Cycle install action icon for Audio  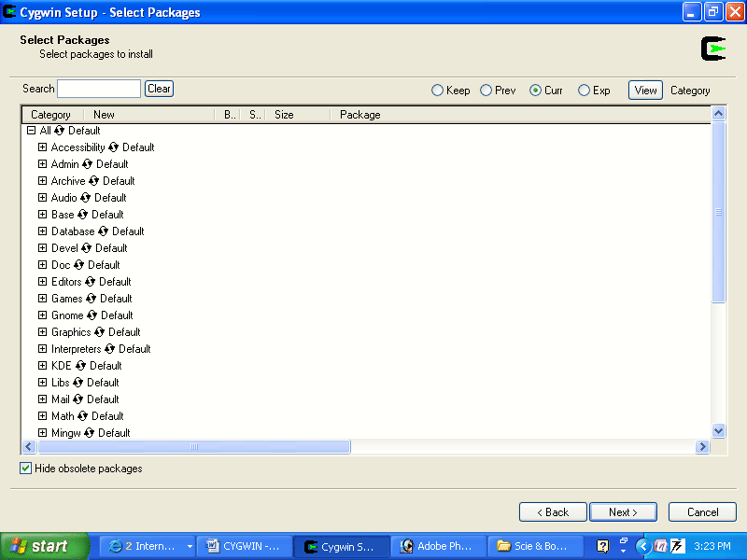pyautogui.click(x=85, y=198)
